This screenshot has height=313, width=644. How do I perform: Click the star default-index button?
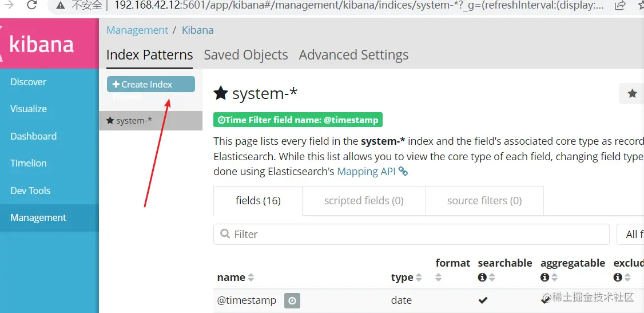coord(632,93)
